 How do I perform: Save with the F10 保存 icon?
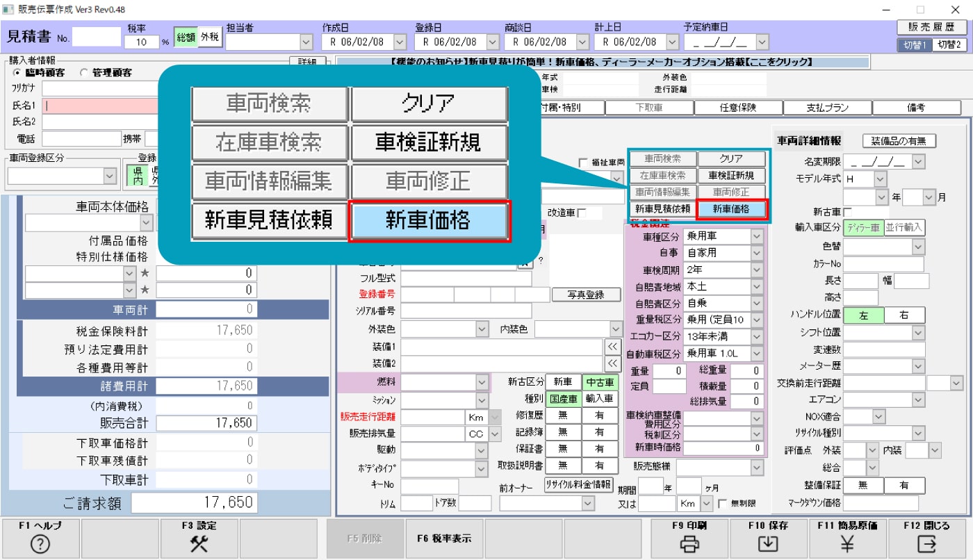[x=768, y=545]
